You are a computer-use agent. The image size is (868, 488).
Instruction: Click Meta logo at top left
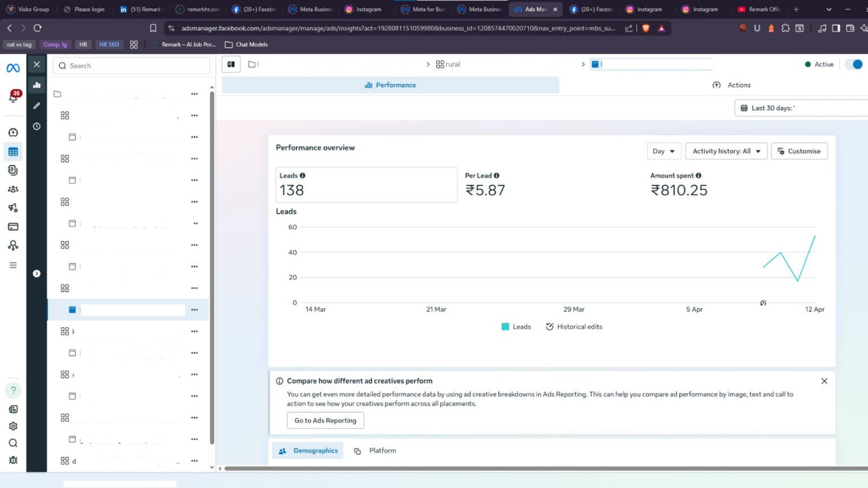tap(13, 68)
